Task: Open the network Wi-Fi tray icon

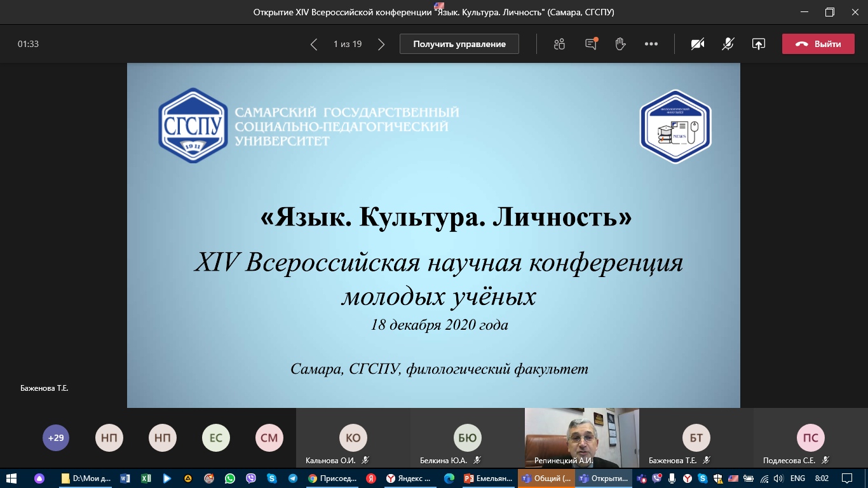Action: click(764, 478)
